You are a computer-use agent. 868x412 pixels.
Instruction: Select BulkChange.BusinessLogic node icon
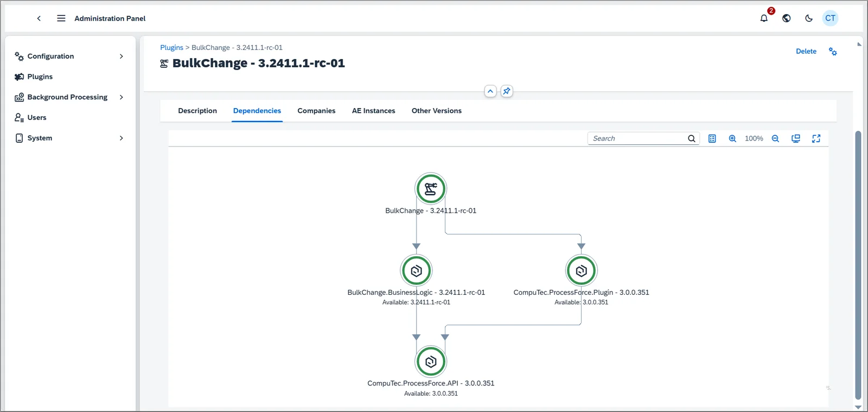(416, 270)
